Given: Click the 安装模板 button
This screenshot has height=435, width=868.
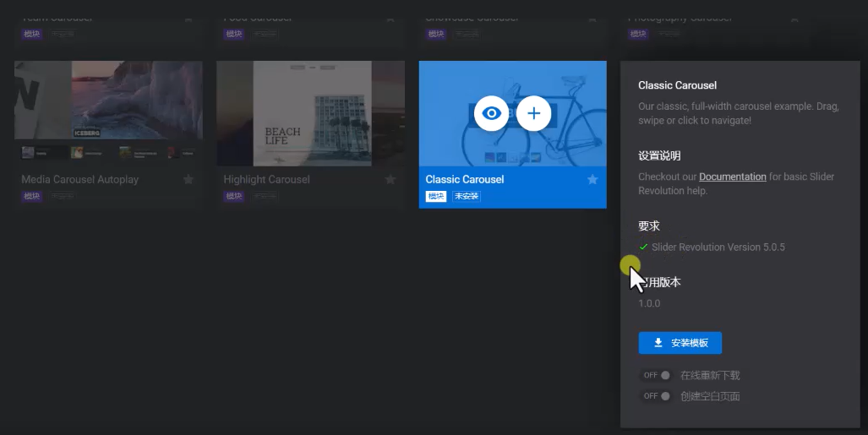Looking at the screenshot, I should 680,343.
